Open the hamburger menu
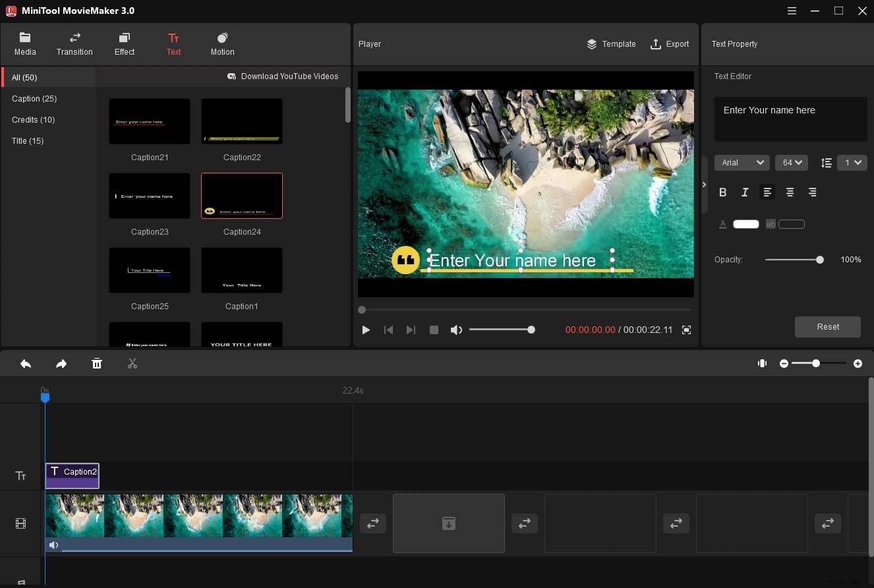This screenshot has width=874, height=588. pyautogui.click(x=792, y=11)
